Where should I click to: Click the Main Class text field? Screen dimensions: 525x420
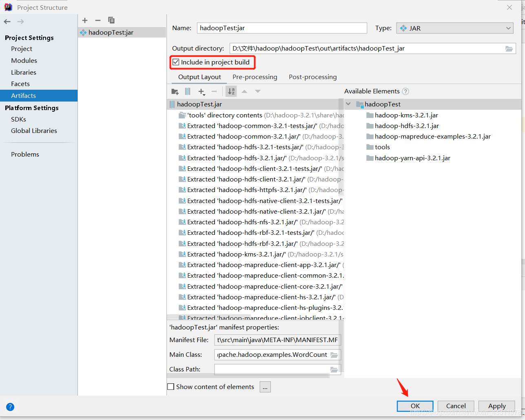[272, 355]
